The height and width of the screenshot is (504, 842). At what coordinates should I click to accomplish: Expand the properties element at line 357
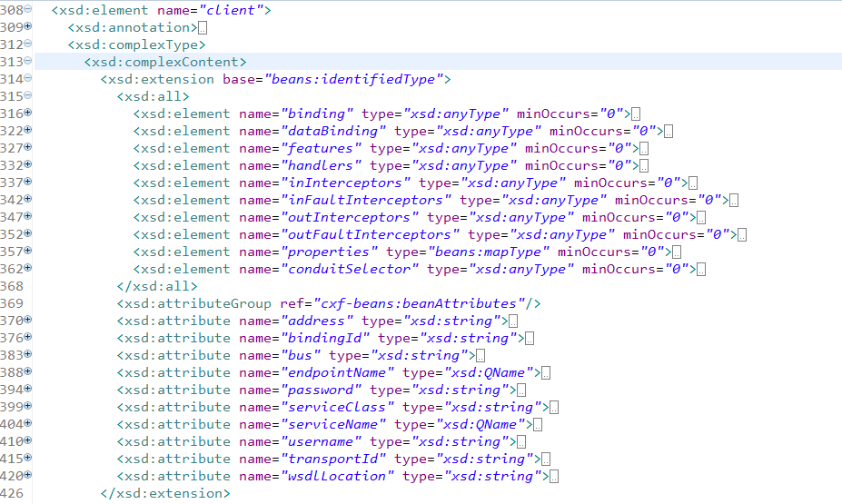click(27, 250)
